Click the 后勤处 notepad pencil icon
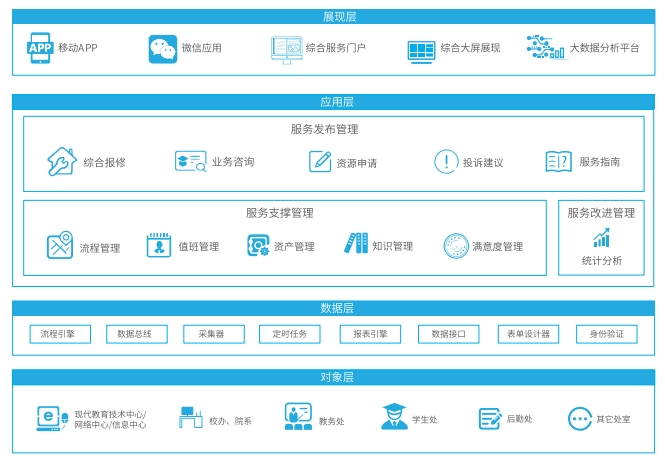 pyautogui.click(x=490, y=418)
